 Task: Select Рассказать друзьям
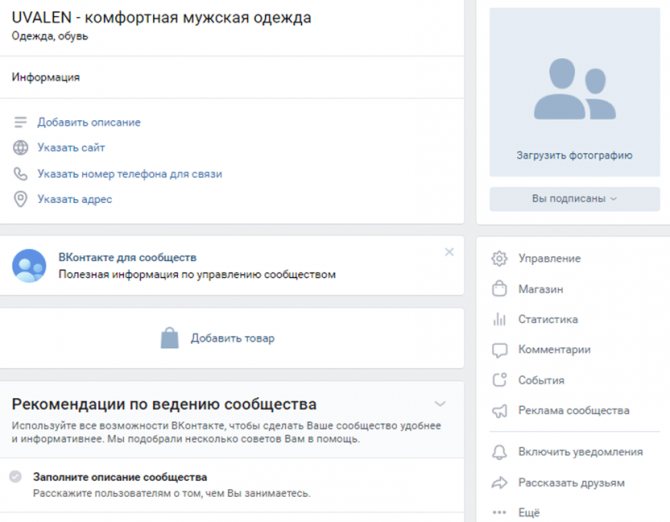[571, 483]
